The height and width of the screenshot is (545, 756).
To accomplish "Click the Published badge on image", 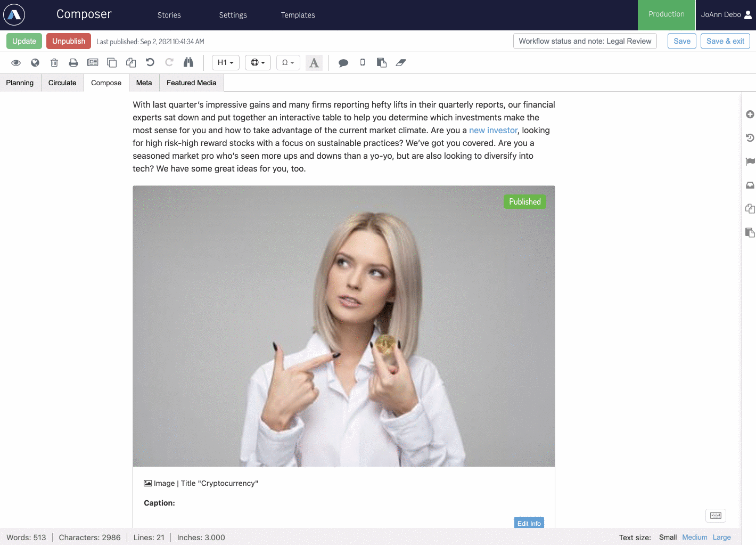I will click(x=525, y=201).
